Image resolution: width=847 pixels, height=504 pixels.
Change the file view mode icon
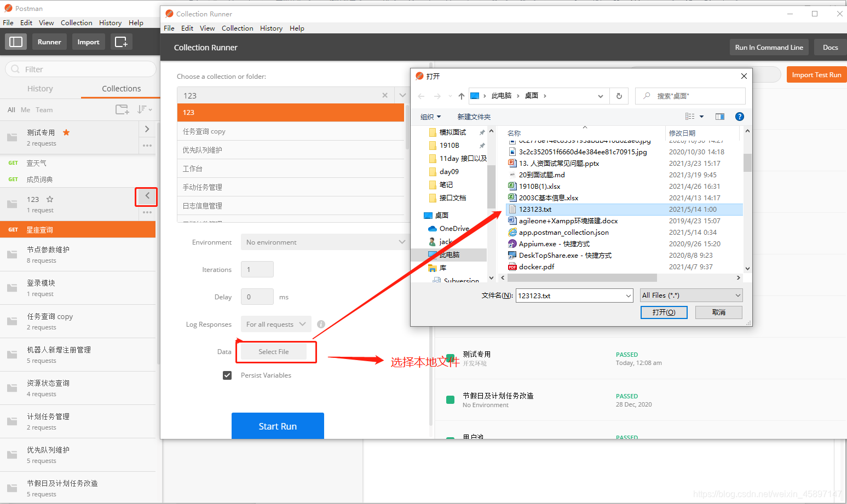[690, 117]
